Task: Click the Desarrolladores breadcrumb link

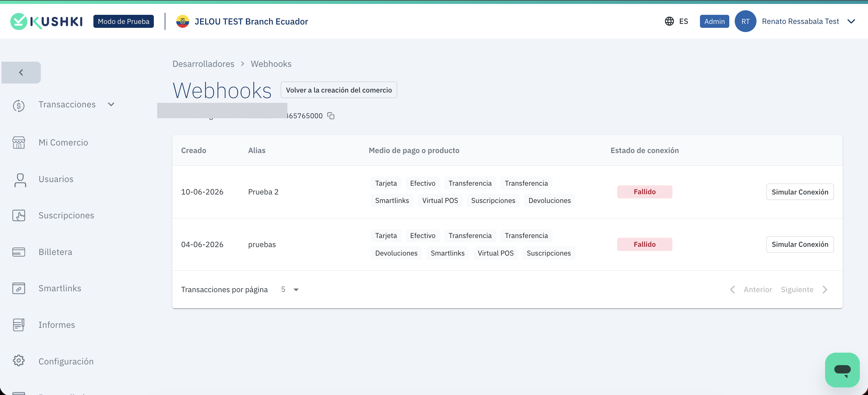Action: (x=203, y=64)
